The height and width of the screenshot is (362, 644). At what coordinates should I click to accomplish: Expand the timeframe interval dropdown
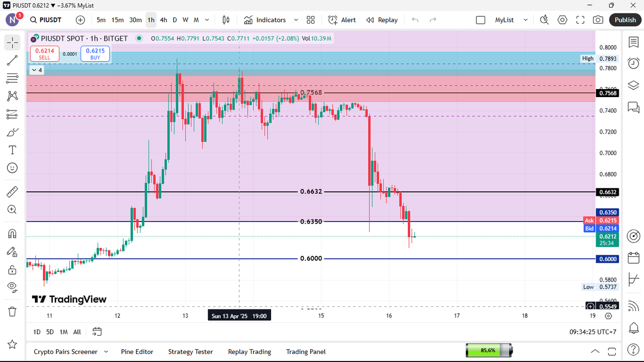click(x=207, y=20)
